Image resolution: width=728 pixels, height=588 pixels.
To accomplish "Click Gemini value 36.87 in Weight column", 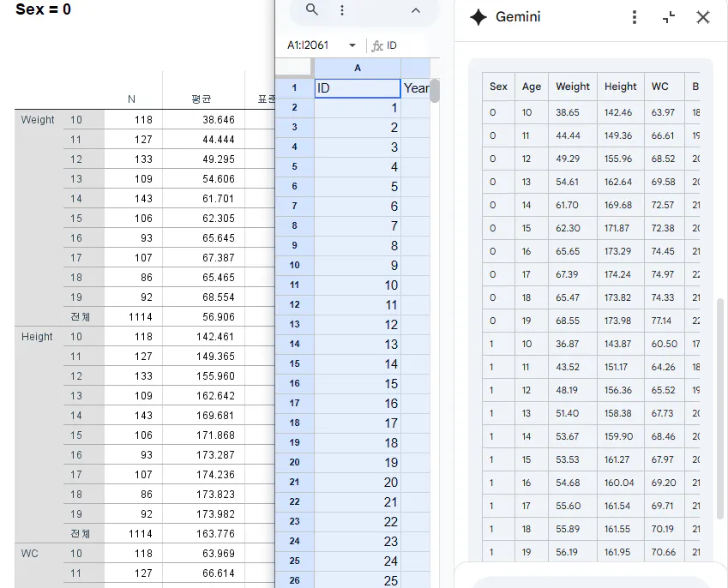I will tap(568, 344).
